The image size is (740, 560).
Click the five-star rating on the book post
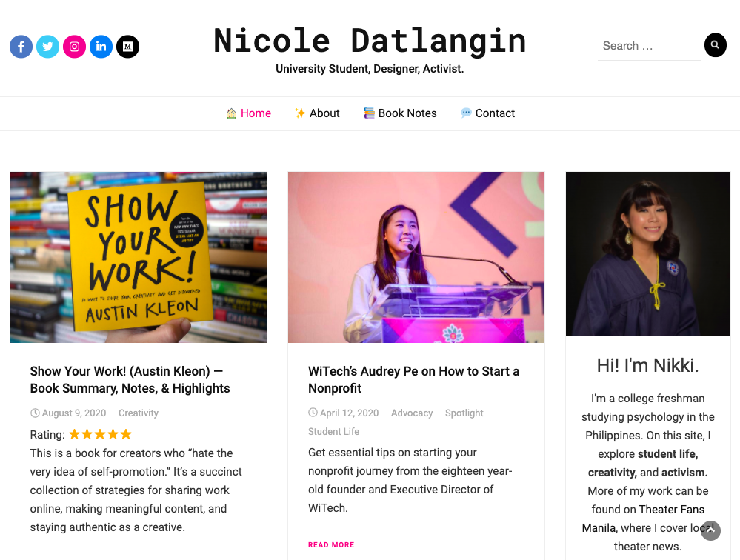(x=101, y=434)
